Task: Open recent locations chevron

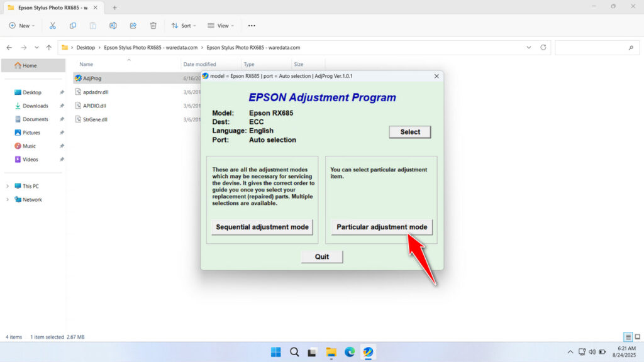Action: (x=36, y=48)
